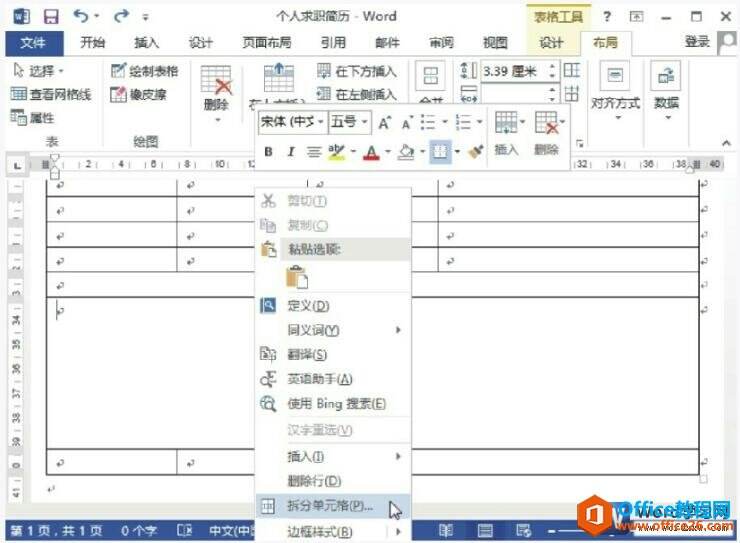Insert row below (在下方插入)

point(356,71)
